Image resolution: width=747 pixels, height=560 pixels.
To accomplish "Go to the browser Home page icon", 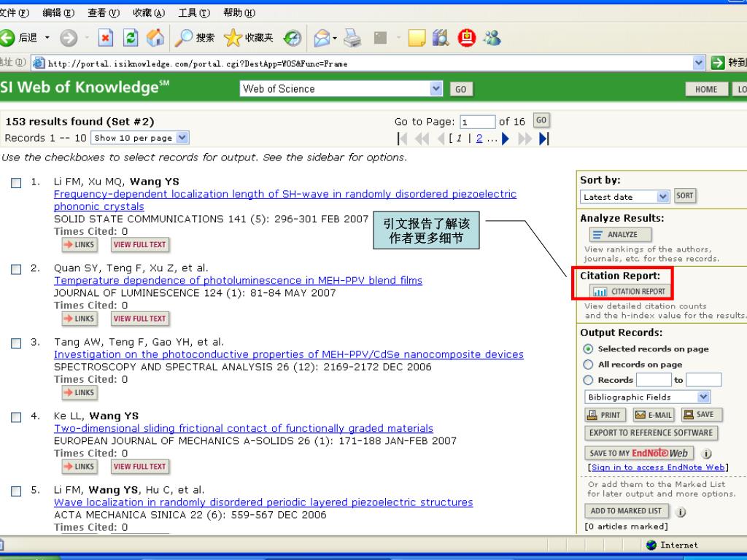I will [x=155, y=38].
